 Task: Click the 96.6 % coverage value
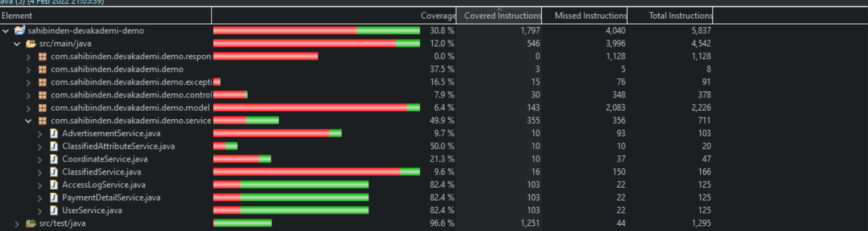pos(442,224)
